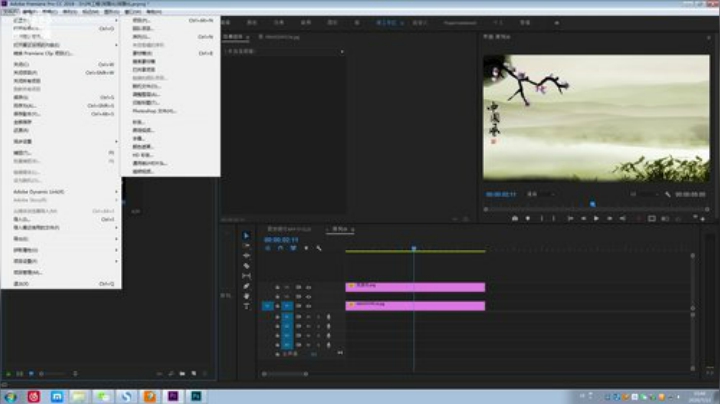Click the Project panel thumbnail zoom slider
Screen dimensions: 720x404
tap(53, 374)
